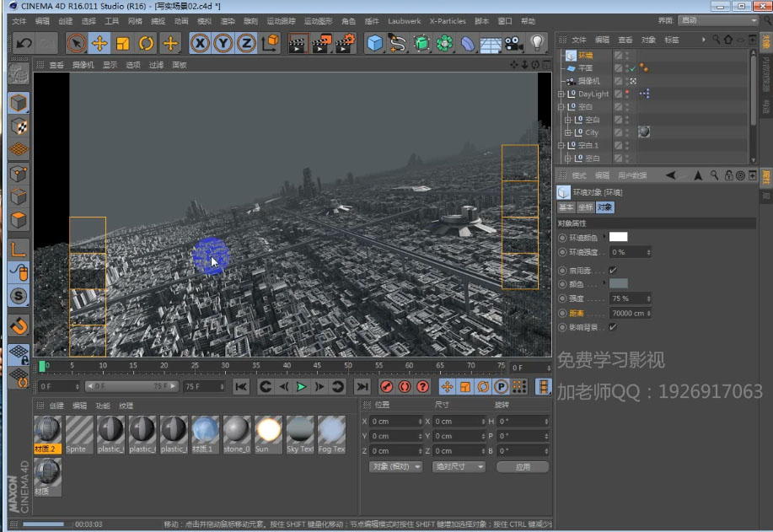The image size is (773, 532).
Task: Click the 应用 apply button
Action: click(x=523, y=466)
